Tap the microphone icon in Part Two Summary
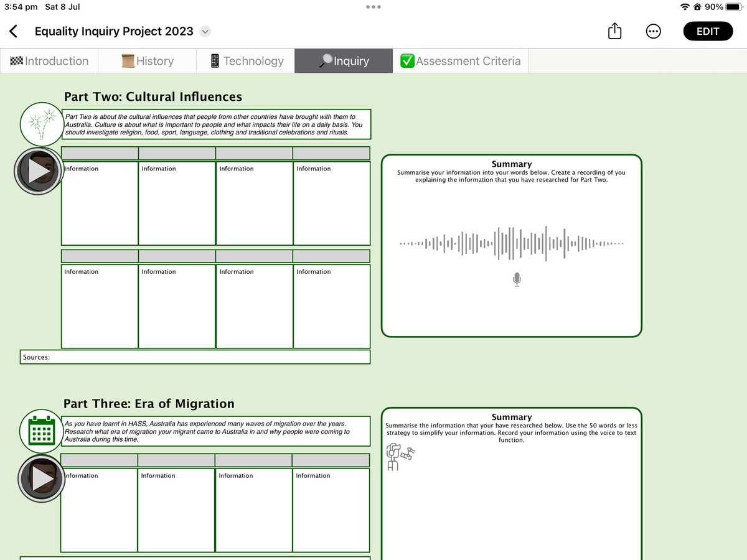Screen dimensions: 747x560 point(517,279)
